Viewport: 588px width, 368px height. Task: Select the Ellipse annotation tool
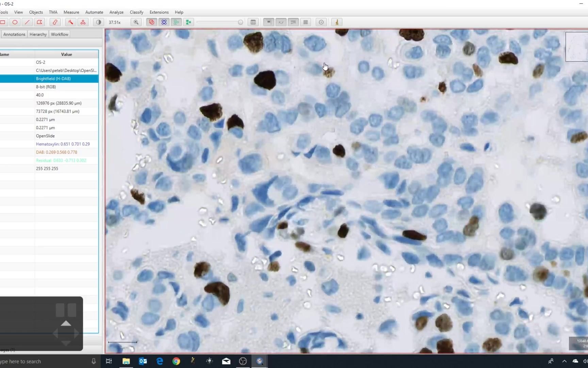coord(15,22)
